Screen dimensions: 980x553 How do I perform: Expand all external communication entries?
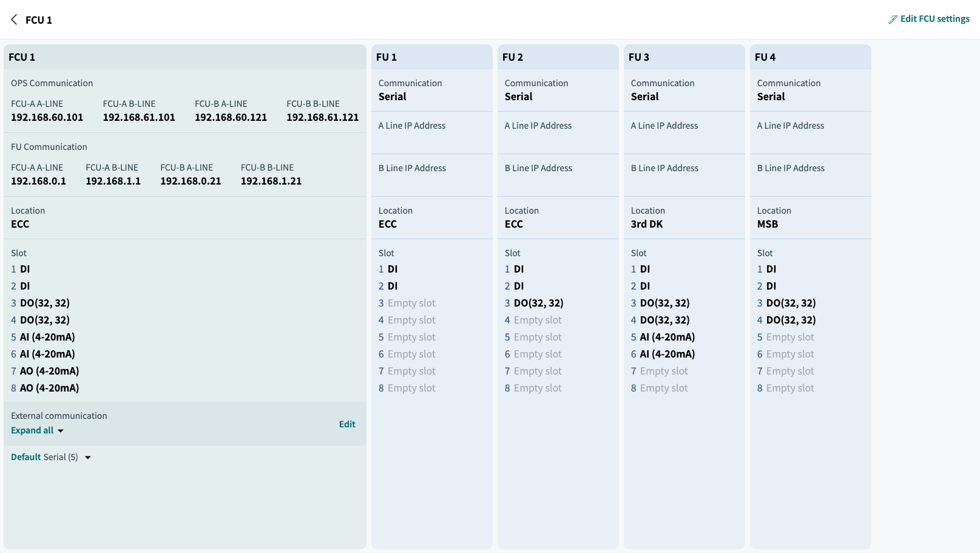coord(37,430)
